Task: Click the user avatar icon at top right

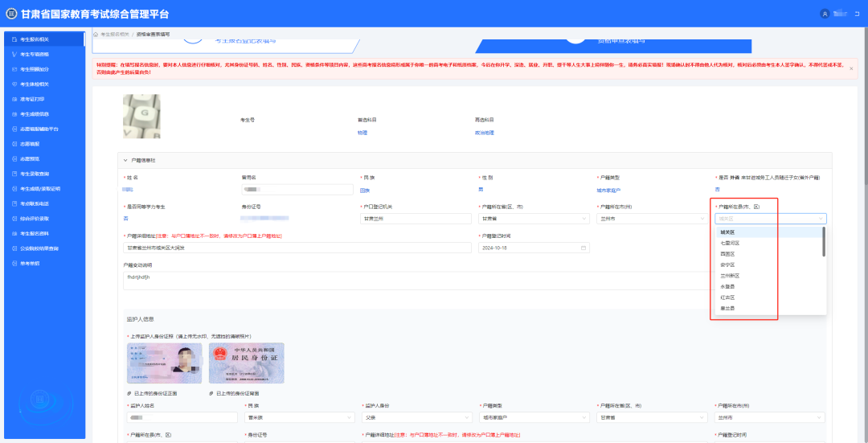Action: point(825,14)
